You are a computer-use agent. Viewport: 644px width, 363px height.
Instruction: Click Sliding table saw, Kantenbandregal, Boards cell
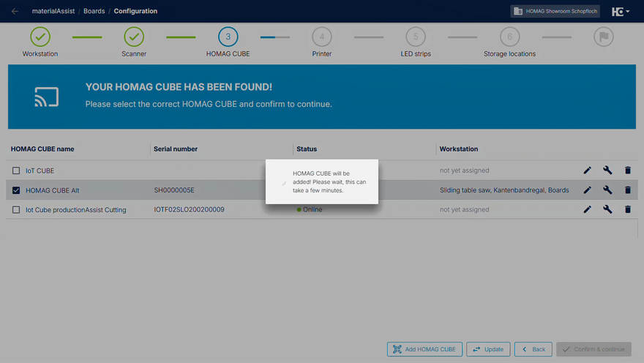[504, 190]
